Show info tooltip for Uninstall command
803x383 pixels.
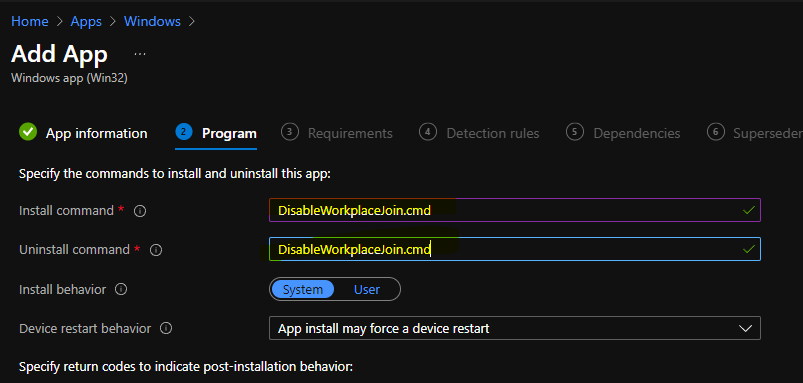156,250
